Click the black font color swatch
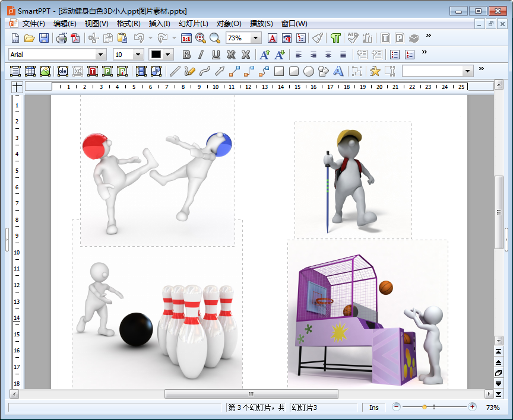The image size is (513, 420). [x=156, y=55]
